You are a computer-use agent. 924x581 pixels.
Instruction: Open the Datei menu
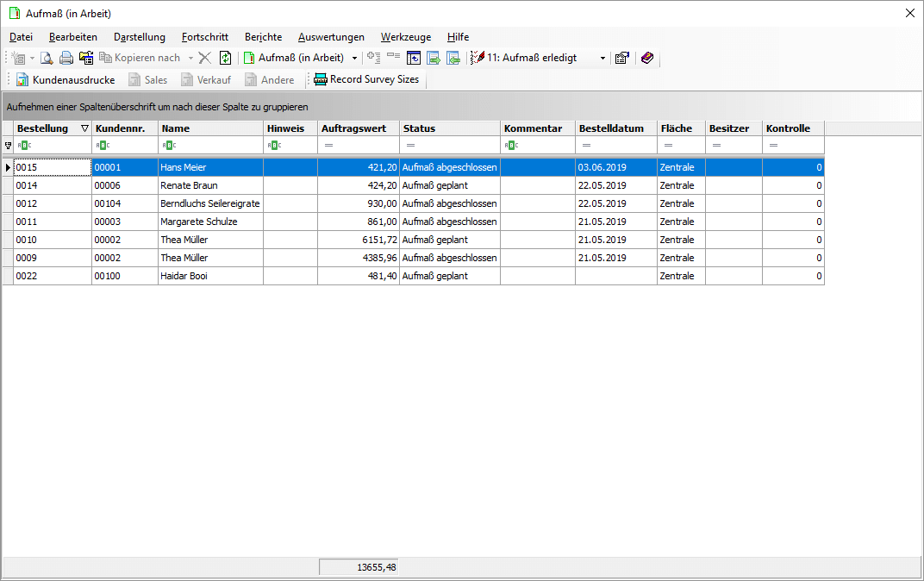click(x=22, y=37)
